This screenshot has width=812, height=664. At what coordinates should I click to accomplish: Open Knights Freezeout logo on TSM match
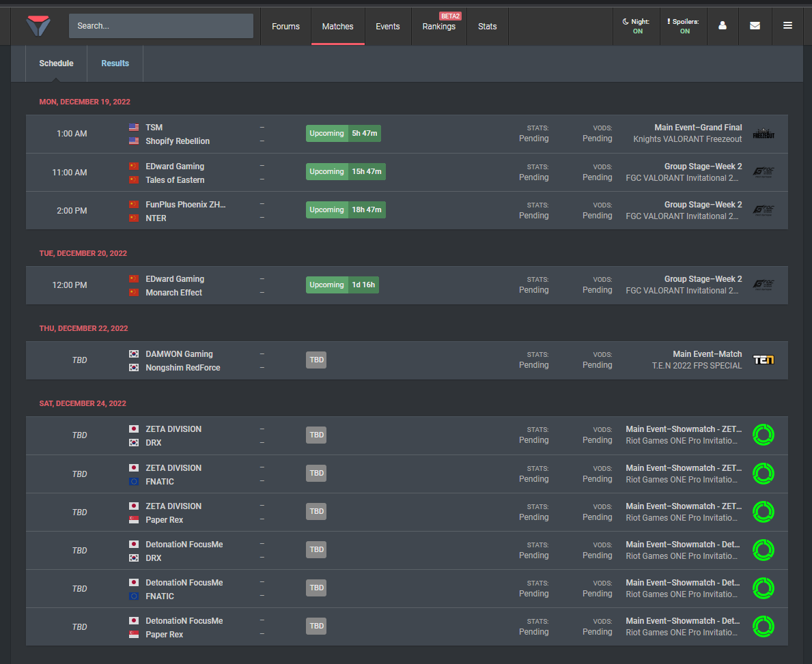click(764, 134)
